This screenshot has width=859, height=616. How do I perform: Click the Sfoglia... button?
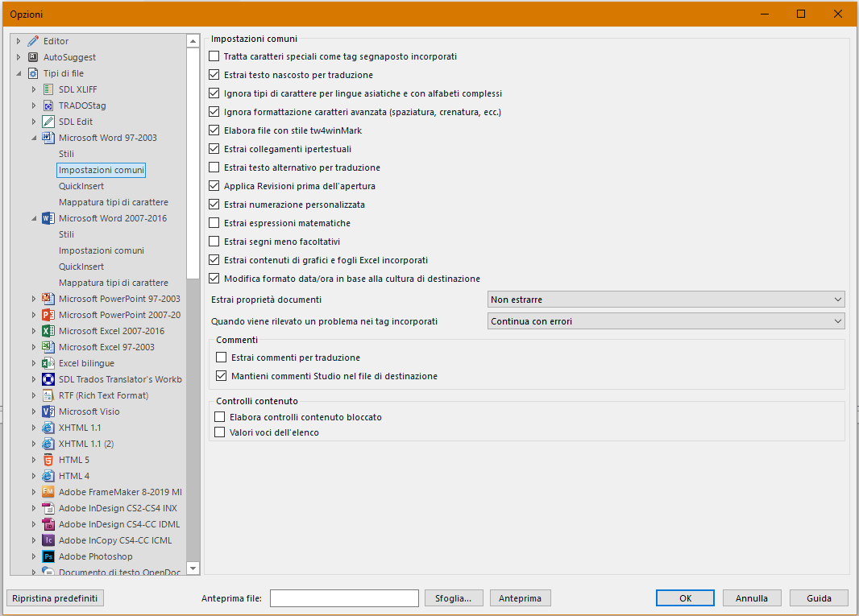point(454,598)
